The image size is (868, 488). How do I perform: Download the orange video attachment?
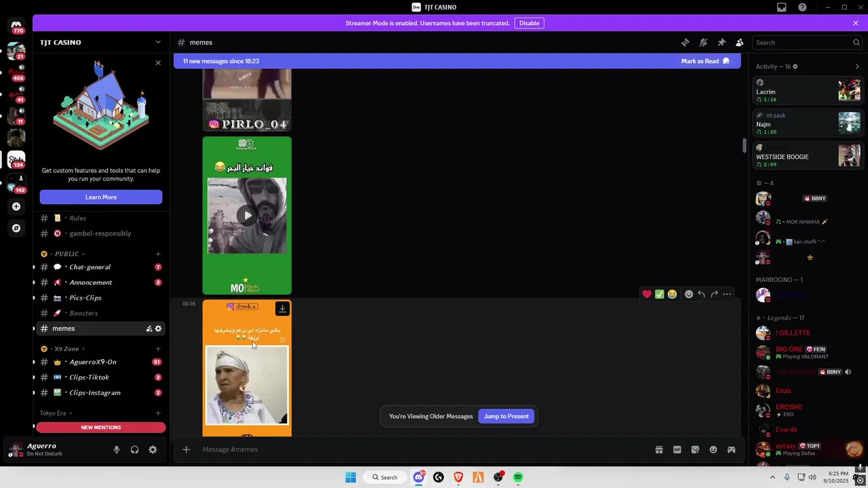(282, 309)
